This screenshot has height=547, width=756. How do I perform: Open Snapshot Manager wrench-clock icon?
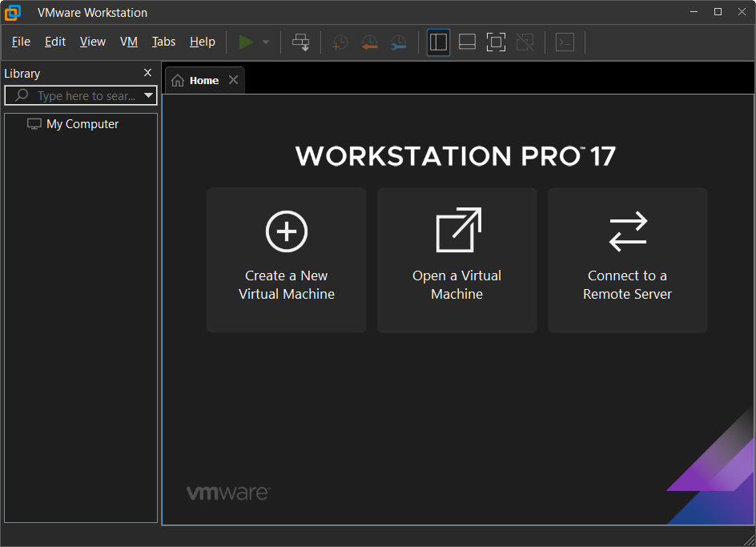pos(399,42)
